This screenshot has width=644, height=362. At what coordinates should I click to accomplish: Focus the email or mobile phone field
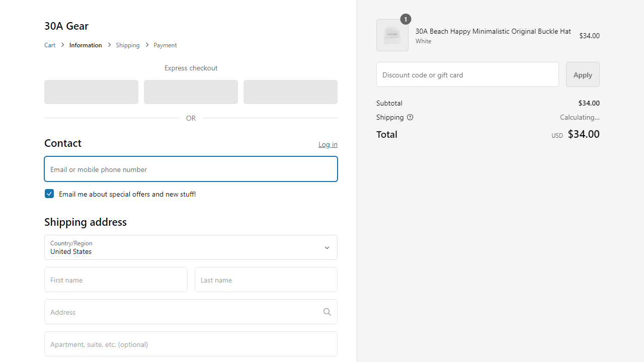191,169
